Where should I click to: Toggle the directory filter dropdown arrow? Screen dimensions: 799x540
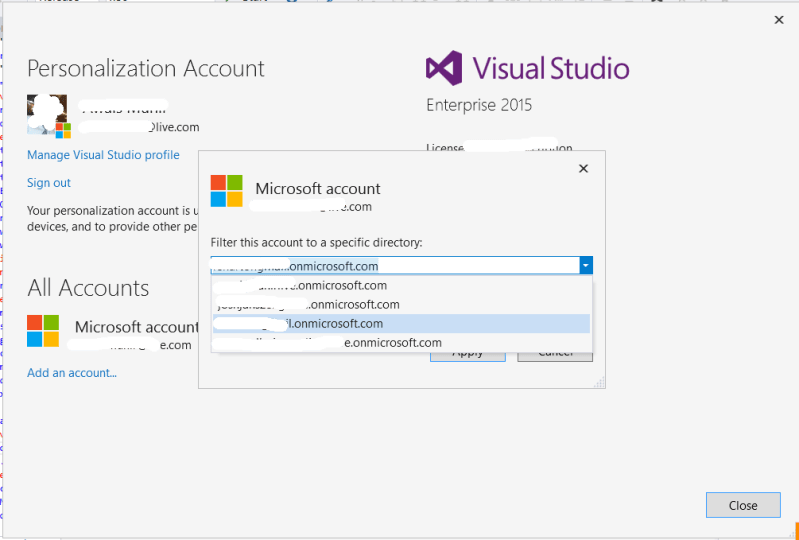[x=586, y=265]
